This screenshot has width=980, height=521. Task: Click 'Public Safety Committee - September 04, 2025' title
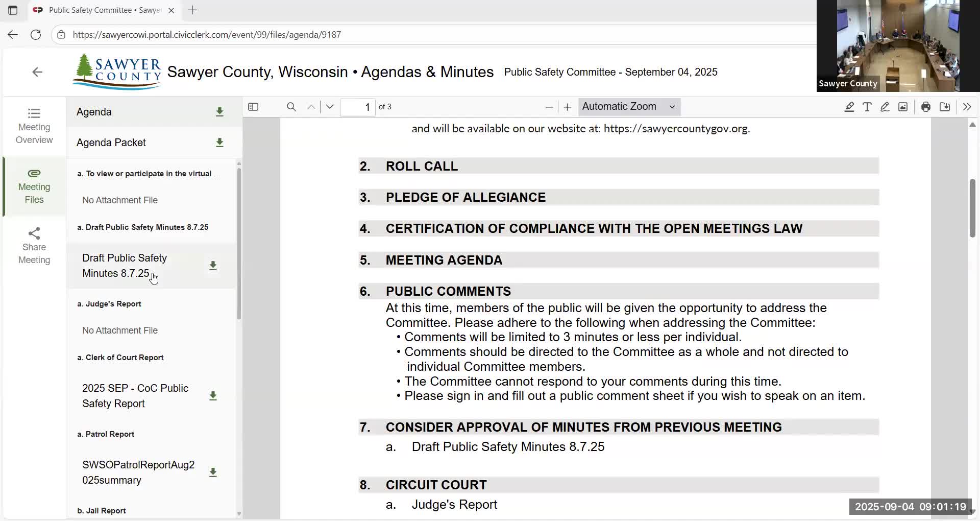pos(611,72)
